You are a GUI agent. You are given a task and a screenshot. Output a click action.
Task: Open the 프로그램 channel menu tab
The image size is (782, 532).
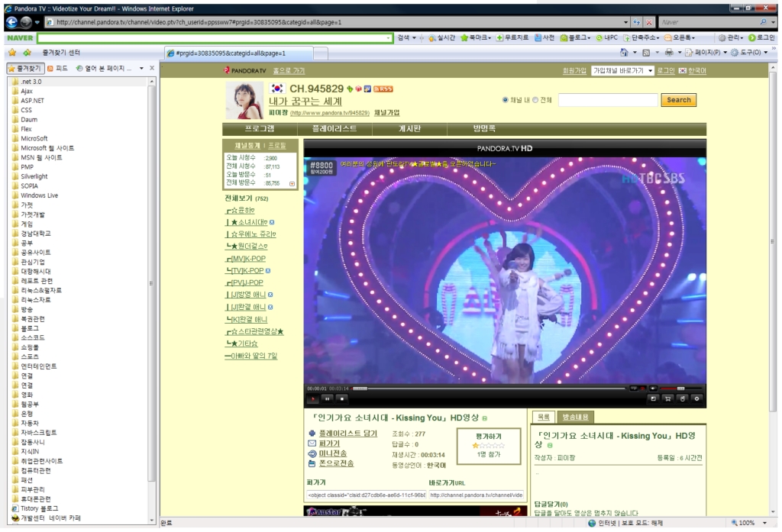click(x=260, y=129)
